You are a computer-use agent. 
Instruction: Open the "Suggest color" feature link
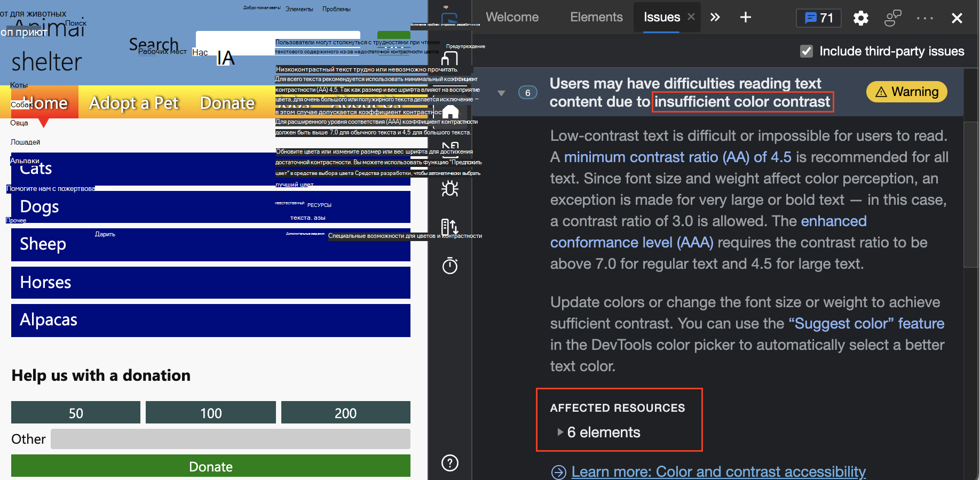coord(866,324)
